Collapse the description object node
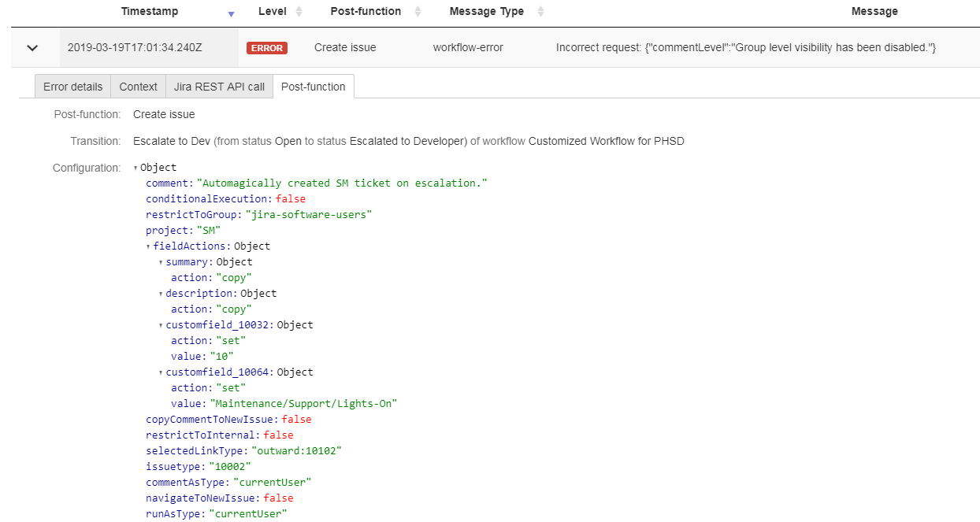Image resolution: width=980 pixels, height=522 pixels. [161, 294]
